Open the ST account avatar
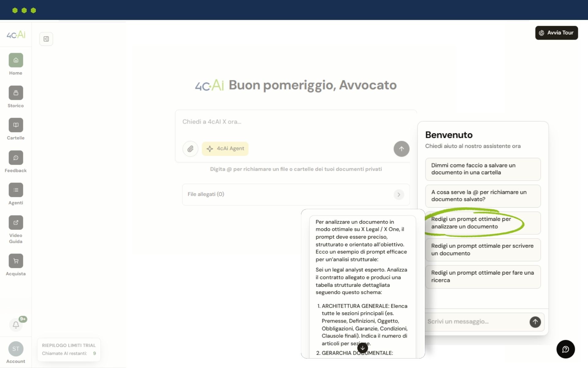The height and width of the screenshot is (368, 588). [16, 349]
